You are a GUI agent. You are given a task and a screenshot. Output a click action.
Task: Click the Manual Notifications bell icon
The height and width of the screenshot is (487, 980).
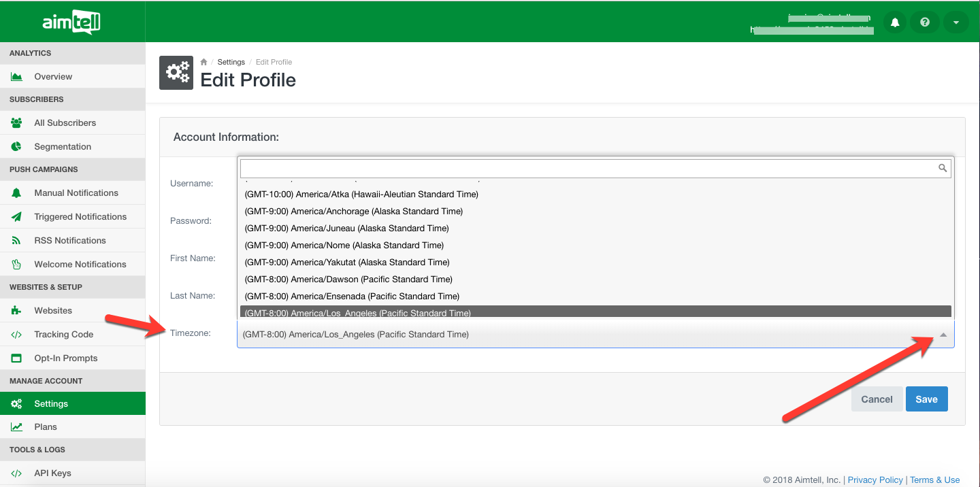point(17,193)
